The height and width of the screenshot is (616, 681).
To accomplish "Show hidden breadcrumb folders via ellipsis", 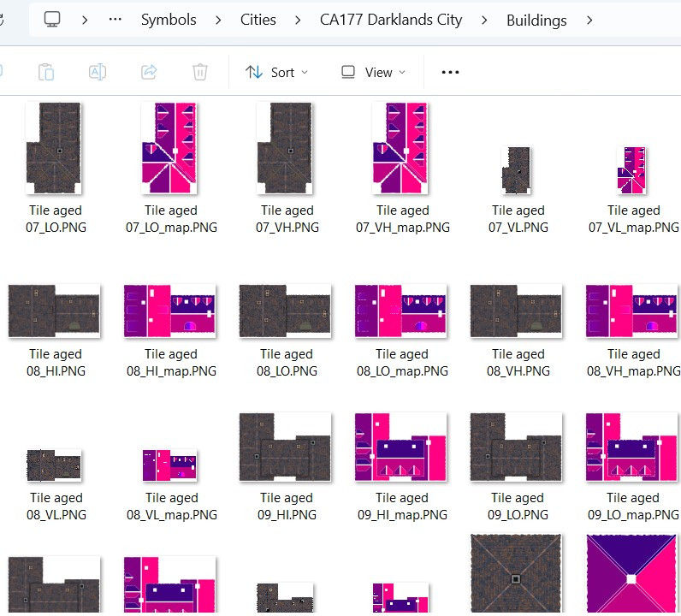I will pyautogui.click(x=115, y=19).
